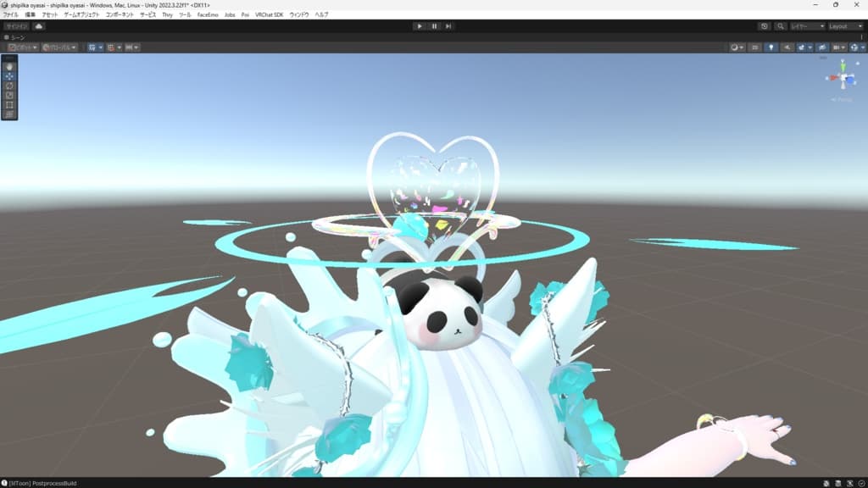This screenshot has height=488, width=868.
Task: Open the ファイル (File) menu
Action: click(10, 15)
